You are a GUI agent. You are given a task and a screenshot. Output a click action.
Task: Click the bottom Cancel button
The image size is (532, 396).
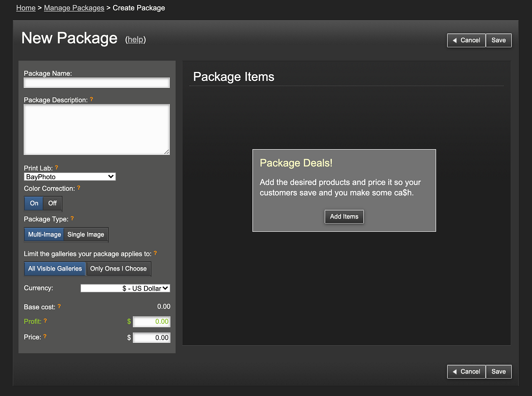pyautogui.click(x=466, y=372)
